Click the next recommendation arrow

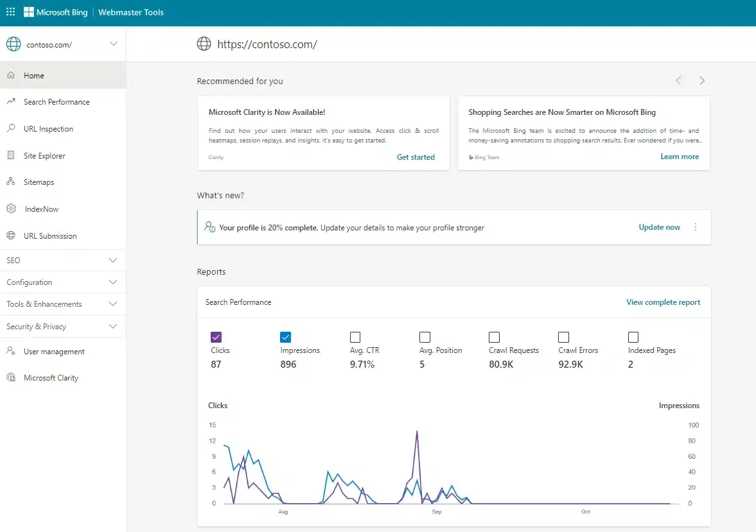701,80
